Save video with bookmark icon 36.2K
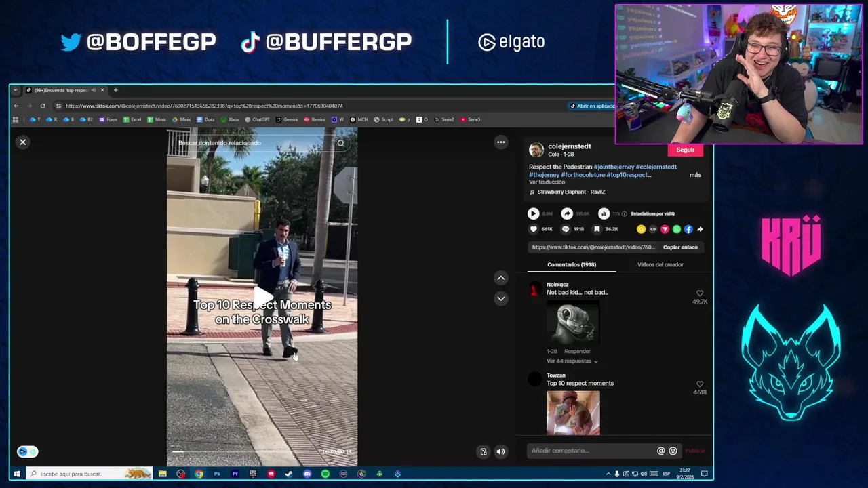The height and width of the screenshot is (488, 868). [x=597, y=229]
